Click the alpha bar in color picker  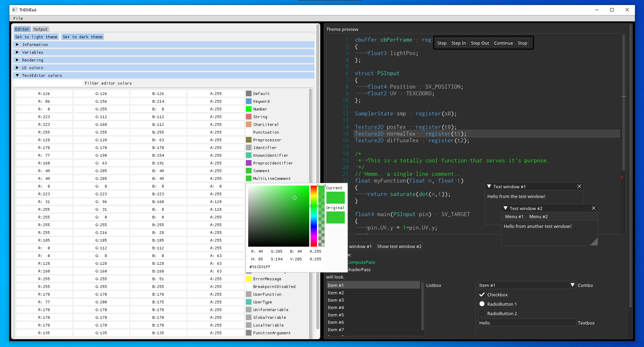point(321,216)
